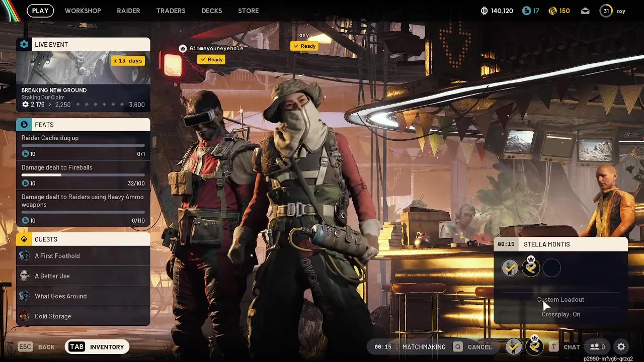Image resolution: width=644 pixels, height=362 pixels.
Task: Select the Custom Loadout option
Action: [560, 300]
